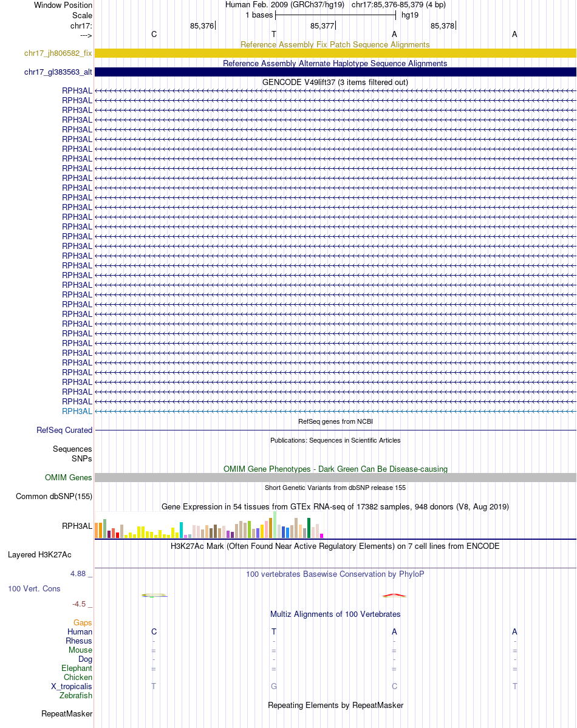
Task: Click the 85,376 ruler position
Action: 202,26
